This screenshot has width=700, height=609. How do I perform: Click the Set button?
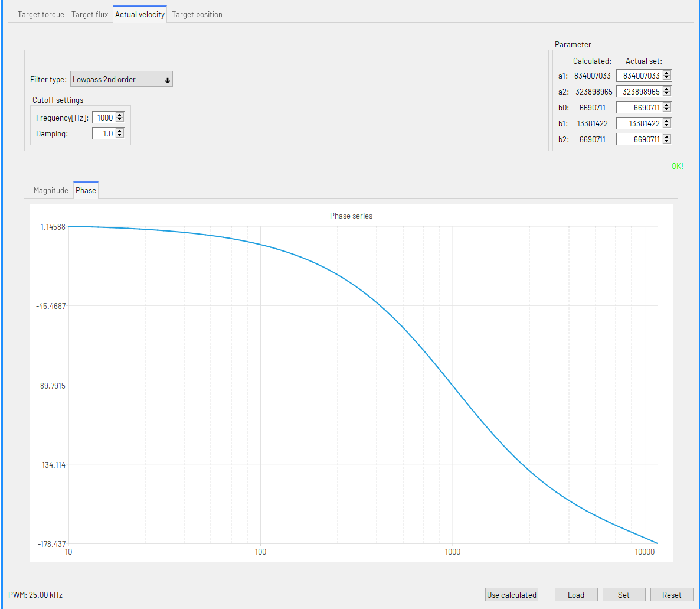coord(624,595)
